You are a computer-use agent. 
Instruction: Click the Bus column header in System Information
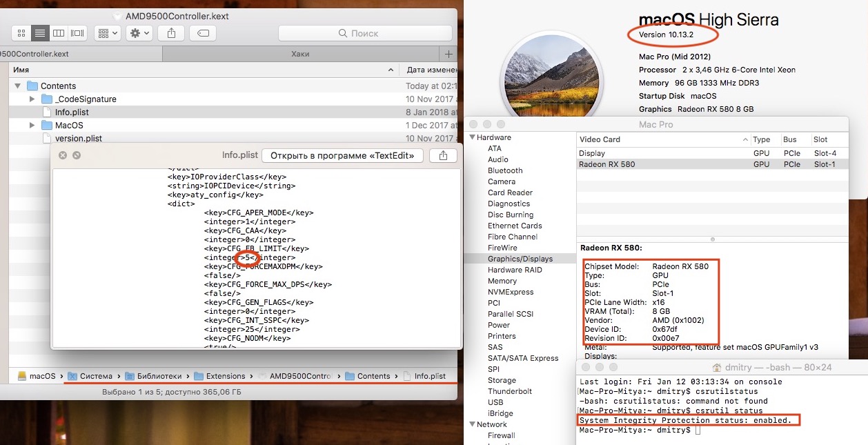[x=796, y=139]
